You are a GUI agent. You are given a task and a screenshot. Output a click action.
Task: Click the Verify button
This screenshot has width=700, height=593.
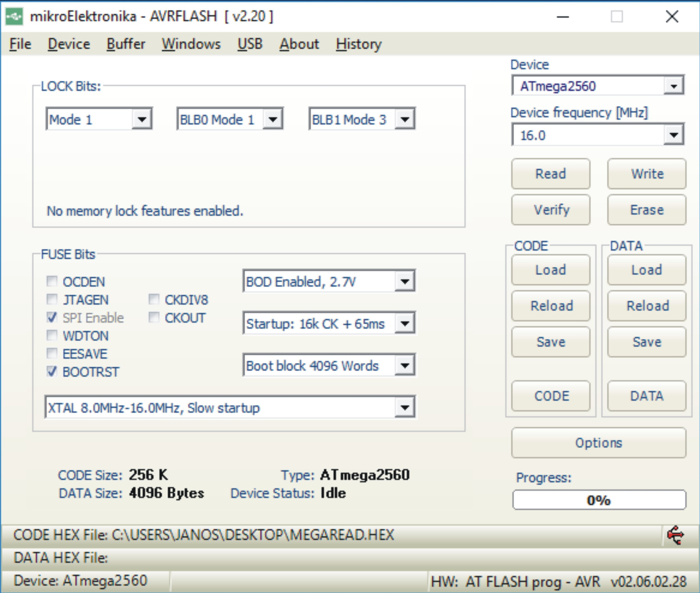coord(550,210)
